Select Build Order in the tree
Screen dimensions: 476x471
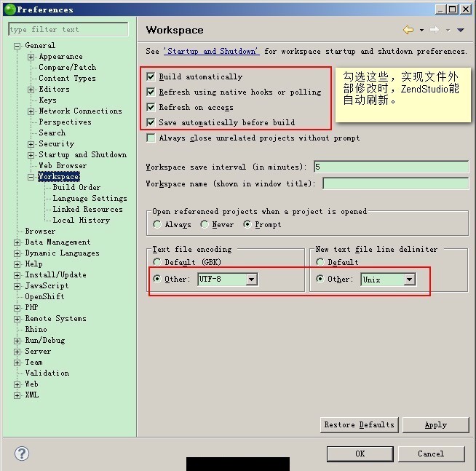pyautogui.click(x=76, y=187)
